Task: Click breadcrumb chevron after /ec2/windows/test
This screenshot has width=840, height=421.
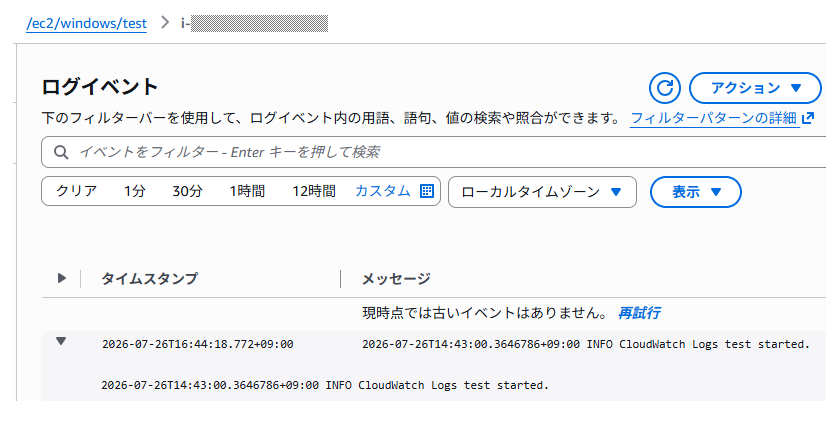Action: [165, 23]
